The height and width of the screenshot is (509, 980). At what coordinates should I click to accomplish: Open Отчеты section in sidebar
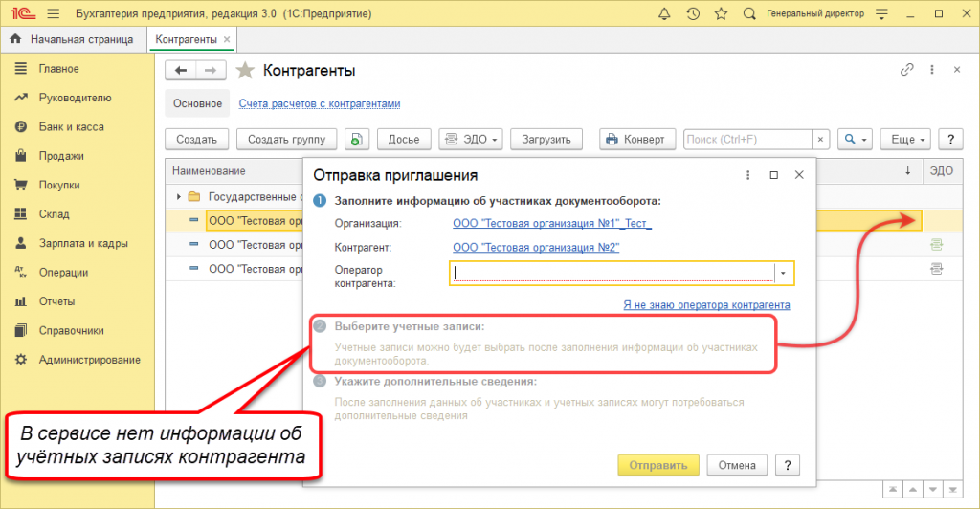[56, 301]
